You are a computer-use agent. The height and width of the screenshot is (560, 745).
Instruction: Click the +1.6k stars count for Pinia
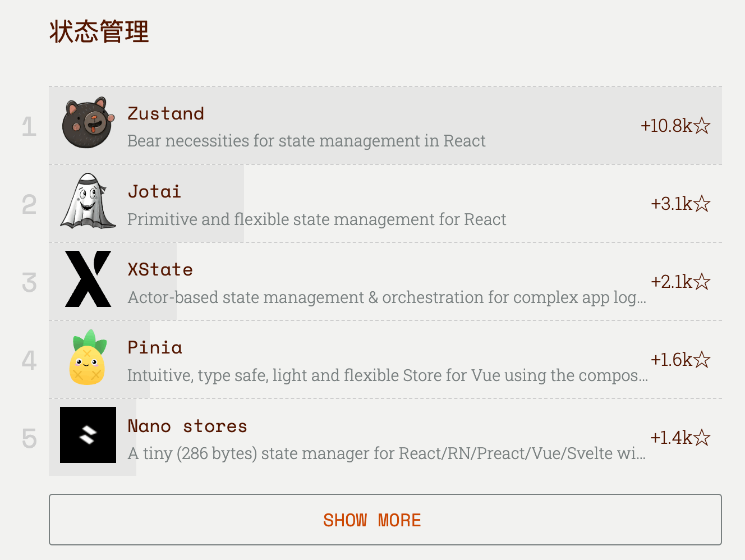click(672, 360)
